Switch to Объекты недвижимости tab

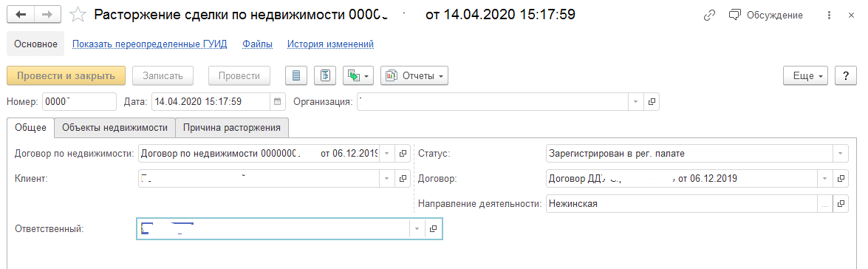click(115, 127)
